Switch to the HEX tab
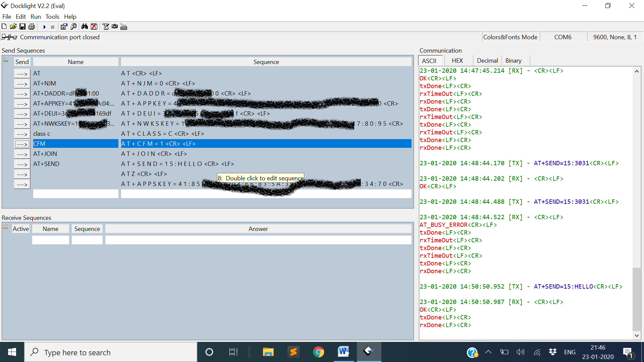The image size is (644, 362). 457,61
